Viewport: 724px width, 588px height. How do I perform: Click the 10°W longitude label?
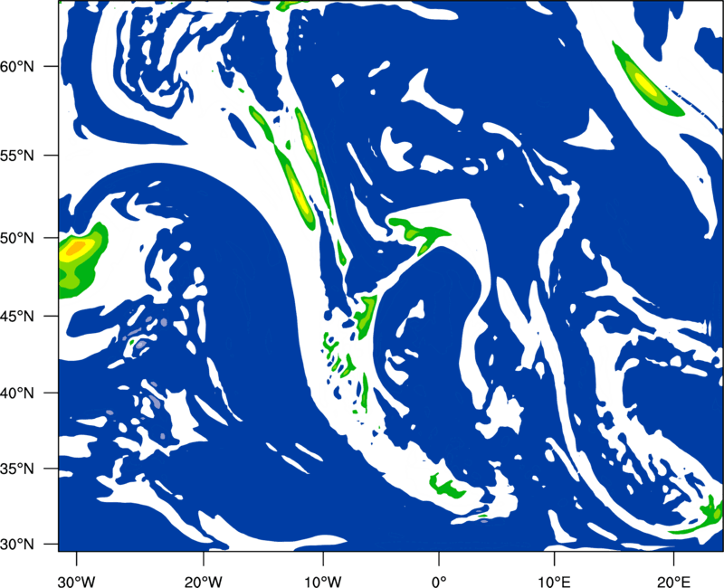(323, 581)
